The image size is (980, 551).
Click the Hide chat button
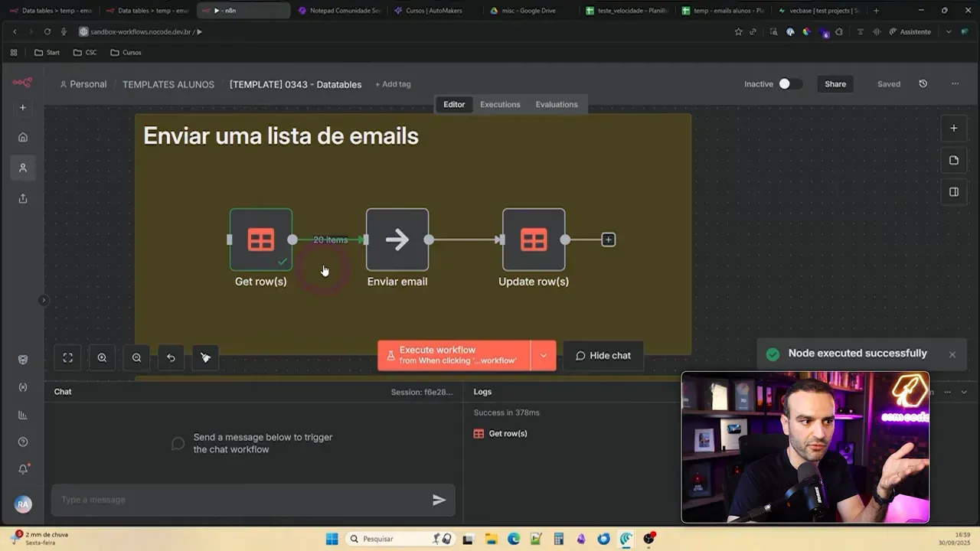coord(603,355)
